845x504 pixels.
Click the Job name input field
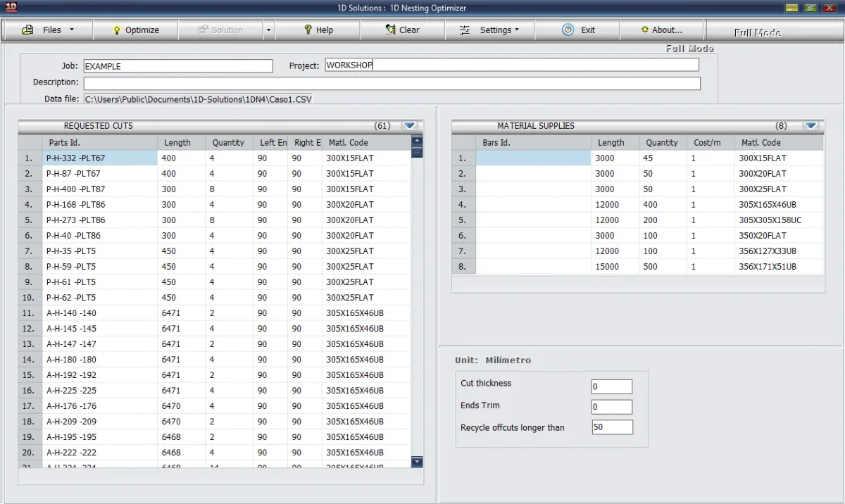click(178, 65)
